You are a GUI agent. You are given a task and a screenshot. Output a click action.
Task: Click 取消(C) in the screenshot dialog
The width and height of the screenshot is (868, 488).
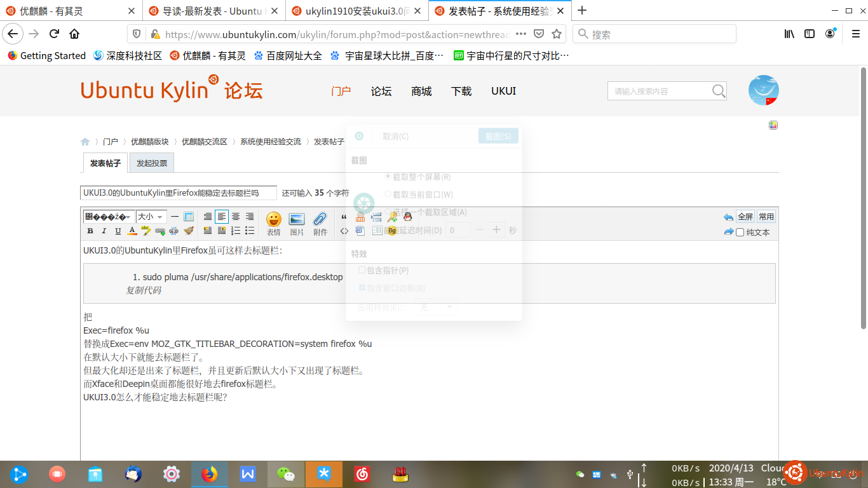coord(395,136)
